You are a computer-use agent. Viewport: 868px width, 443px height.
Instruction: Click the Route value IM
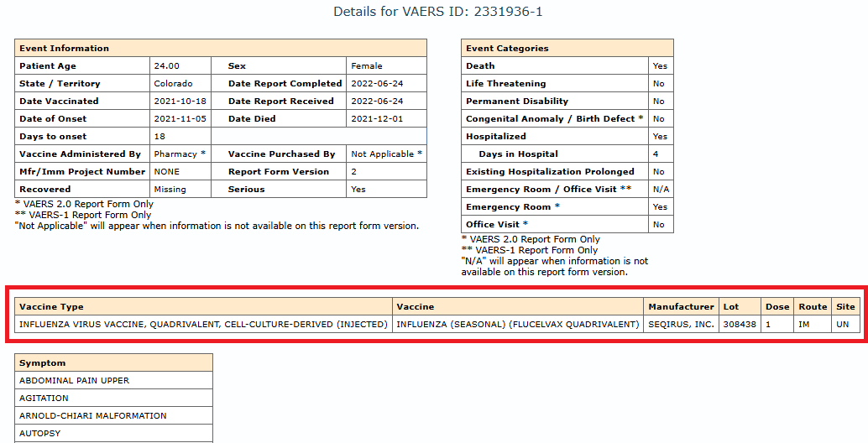click(x=806, y=325)
